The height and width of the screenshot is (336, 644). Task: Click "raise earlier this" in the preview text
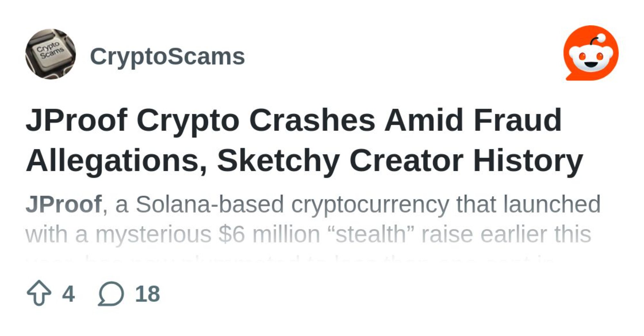pyautogui.click(x=506, y=234)
